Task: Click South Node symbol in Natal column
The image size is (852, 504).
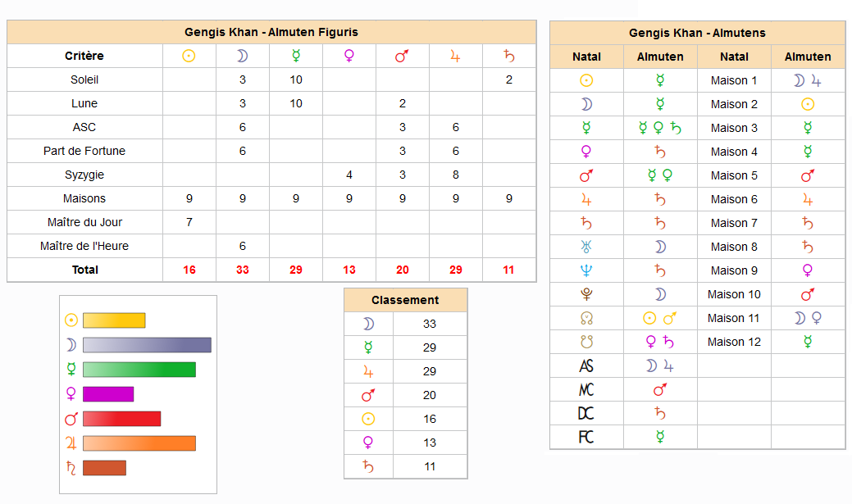Action: point(586,342)
